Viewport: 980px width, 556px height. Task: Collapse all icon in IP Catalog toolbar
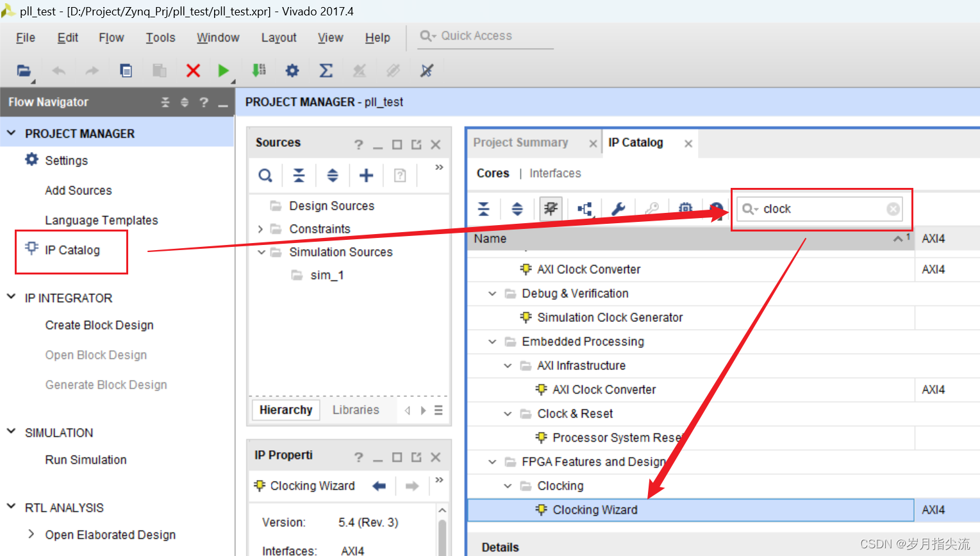coord(484,208)
